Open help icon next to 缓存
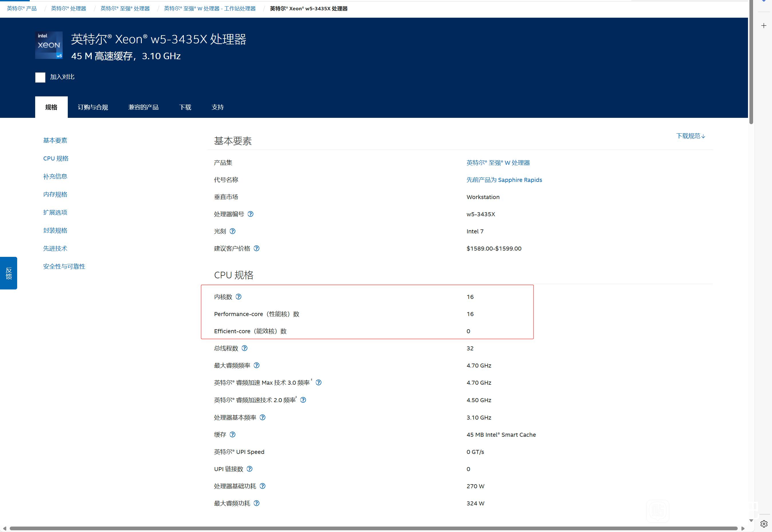 (232, 434)
